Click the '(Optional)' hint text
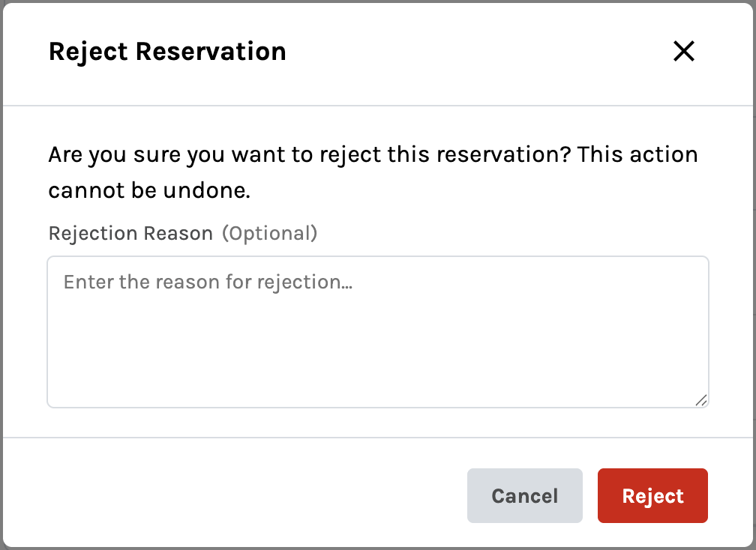Viewport: 756px width, 550px height. pyautogui.click(x=270, y=234)
